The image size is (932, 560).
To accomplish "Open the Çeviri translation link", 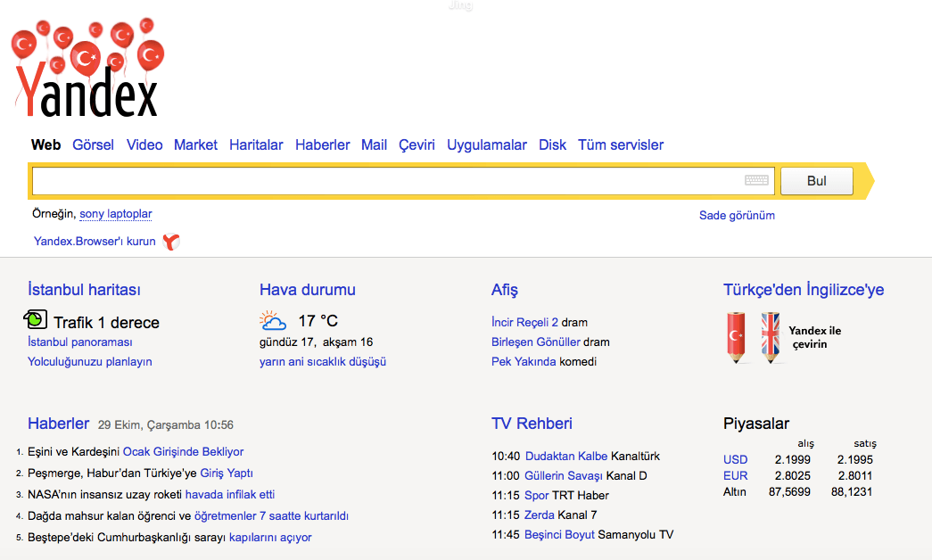I will click(417, 145).
